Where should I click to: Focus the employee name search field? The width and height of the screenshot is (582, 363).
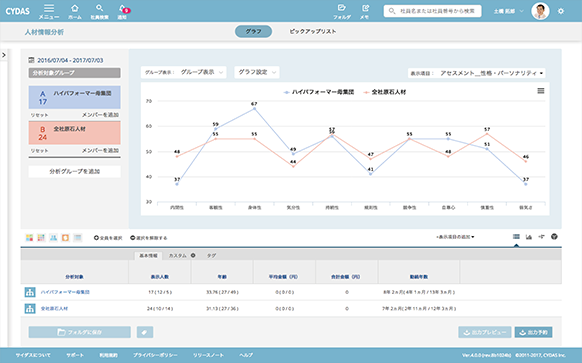click(432, 11)
